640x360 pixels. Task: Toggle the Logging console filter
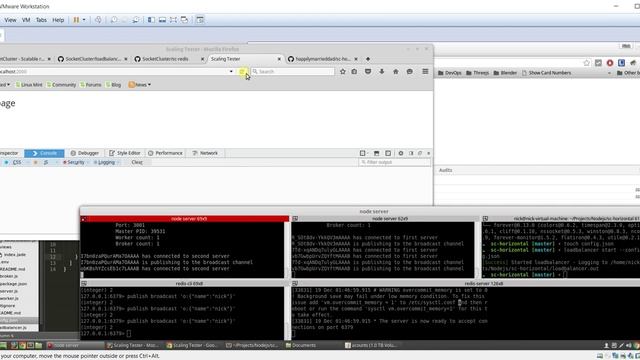(104, 162)
